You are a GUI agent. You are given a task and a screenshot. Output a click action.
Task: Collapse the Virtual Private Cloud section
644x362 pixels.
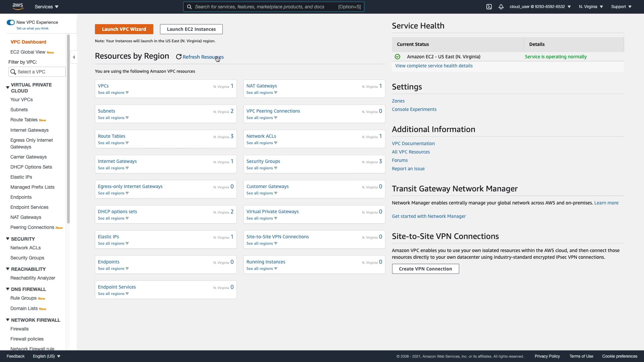(8, 87)
